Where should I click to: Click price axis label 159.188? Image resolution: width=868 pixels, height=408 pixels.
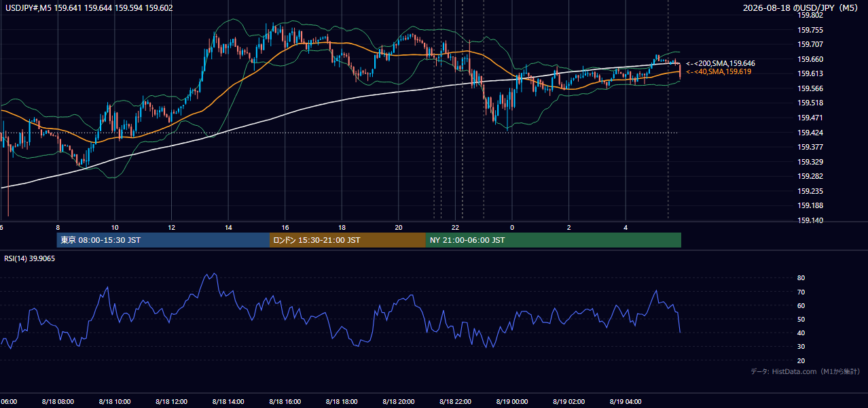tap(810, 205)
